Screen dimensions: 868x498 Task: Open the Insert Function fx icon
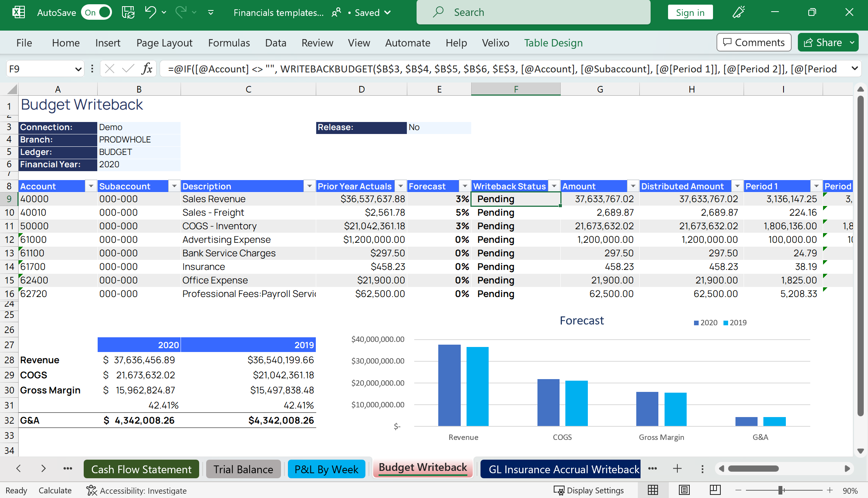[147, 69]
